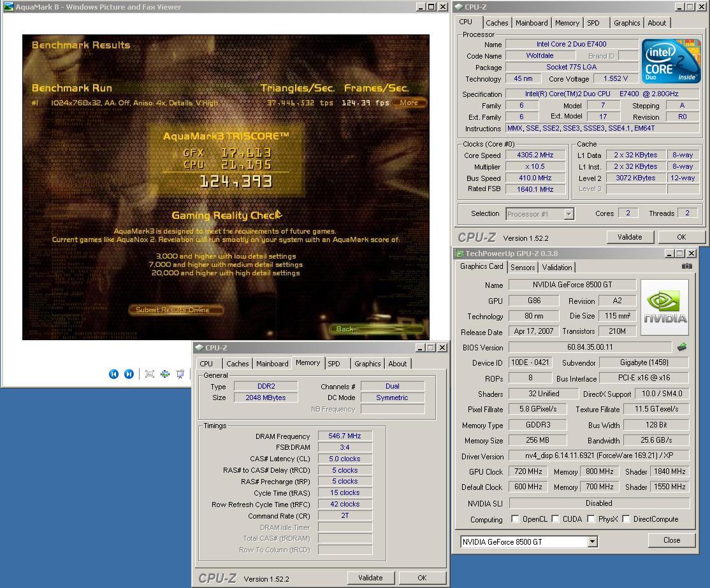Click the GPU-Z Close button

[x=672, y=540]
